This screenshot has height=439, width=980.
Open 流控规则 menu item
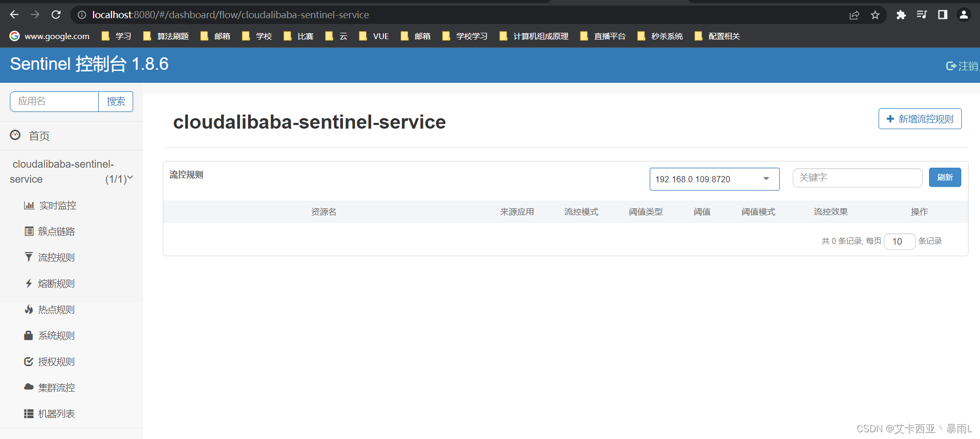(49, 257)
